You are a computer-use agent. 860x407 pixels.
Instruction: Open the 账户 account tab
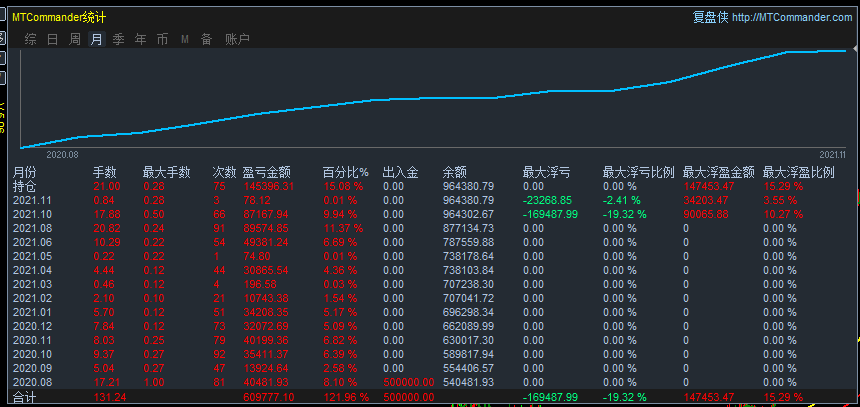(x=237, y=39)
